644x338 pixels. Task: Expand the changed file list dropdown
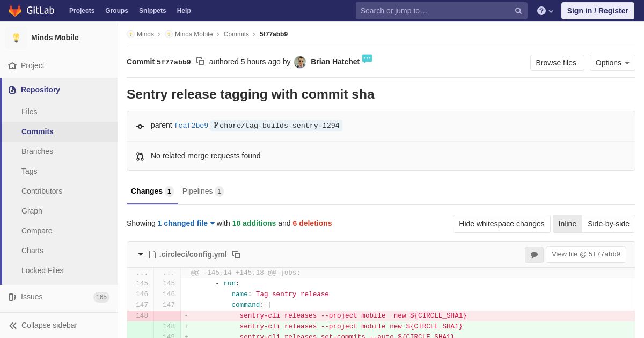[x=186, y=223]
